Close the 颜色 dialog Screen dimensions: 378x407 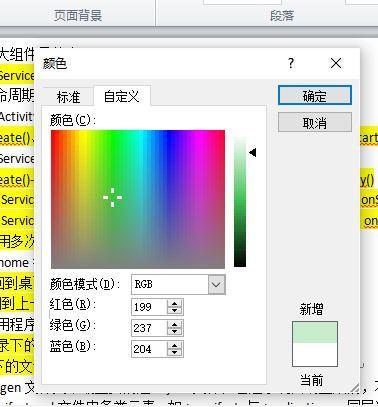click(336, 63)
